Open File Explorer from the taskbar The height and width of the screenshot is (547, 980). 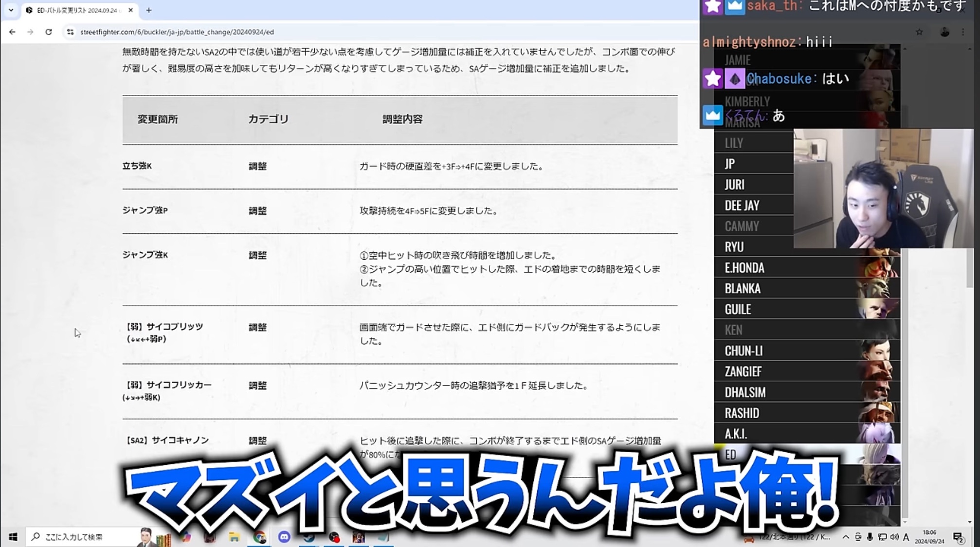[x=234, y=537]
